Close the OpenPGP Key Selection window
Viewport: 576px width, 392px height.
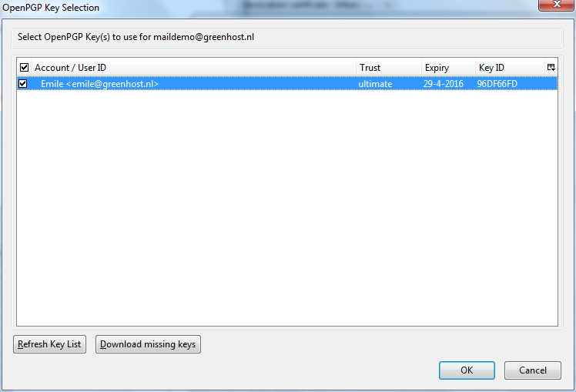point(557,5)
